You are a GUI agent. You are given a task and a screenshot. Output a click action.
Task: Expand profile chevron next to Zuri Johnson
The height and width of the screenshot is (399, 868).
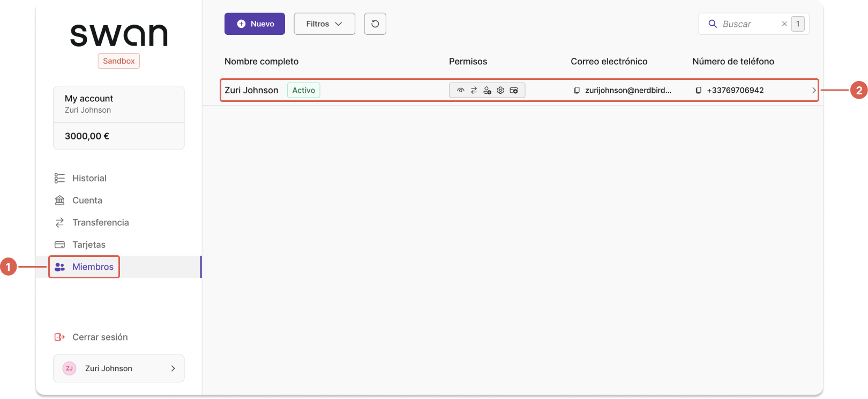point(173,368)
